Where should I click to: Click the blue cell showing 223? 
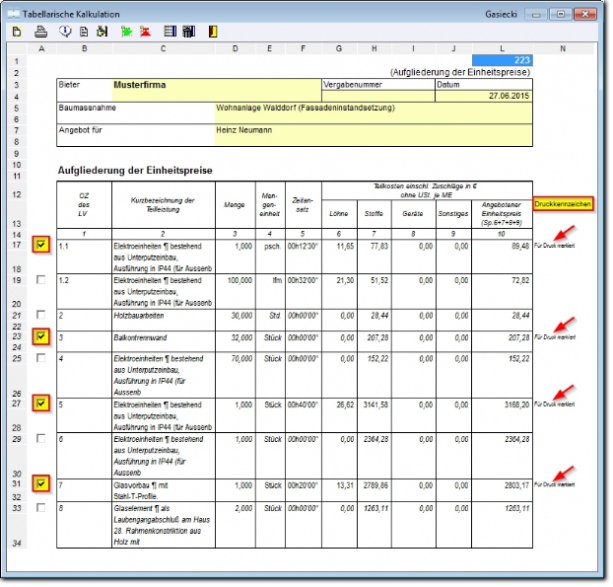(x=502, y=60)
